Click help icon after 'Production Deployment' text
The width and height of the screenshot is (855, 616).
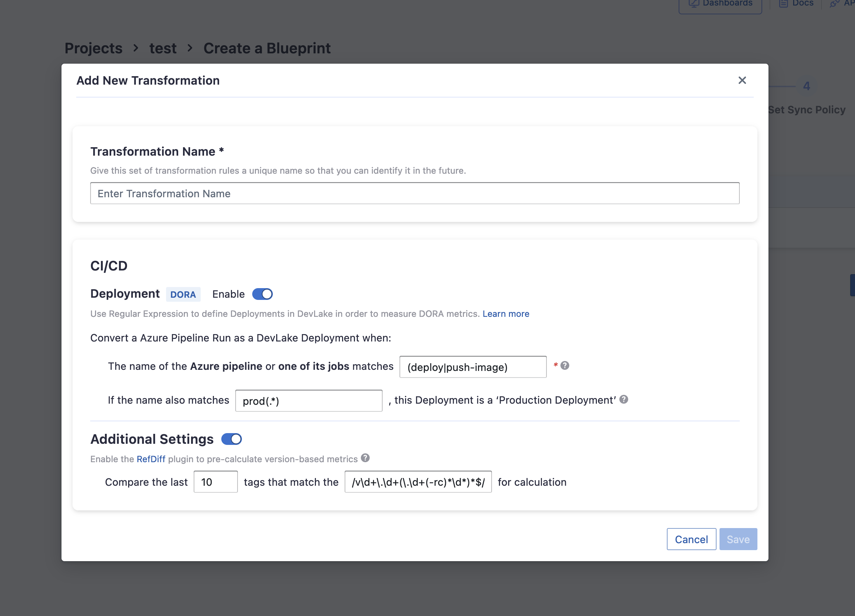[x=623, y=399]
